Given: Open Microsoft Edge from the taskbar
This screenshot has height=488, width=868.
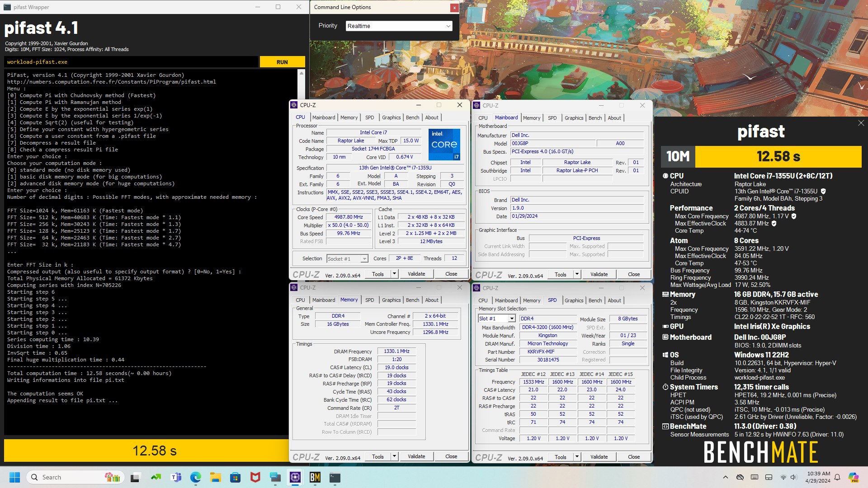Looking at the screenshot, I should (196, 477).
